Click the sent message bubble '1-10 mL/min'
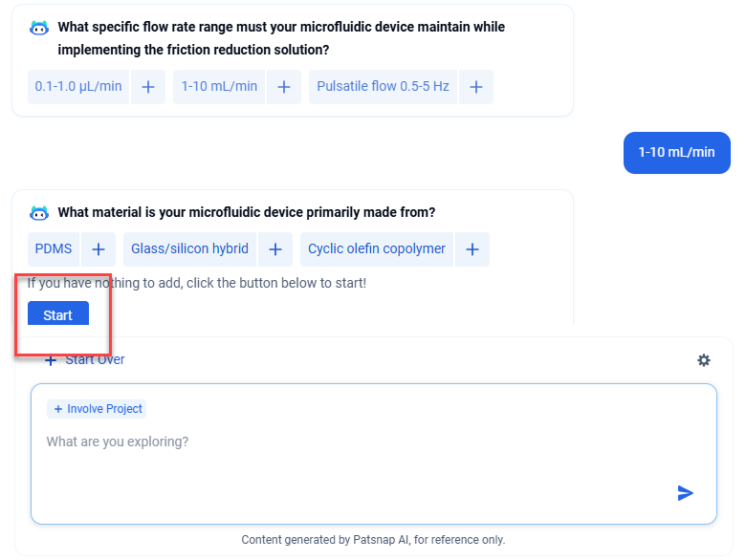Screen dimensions: 746x560 pos(676,153)
